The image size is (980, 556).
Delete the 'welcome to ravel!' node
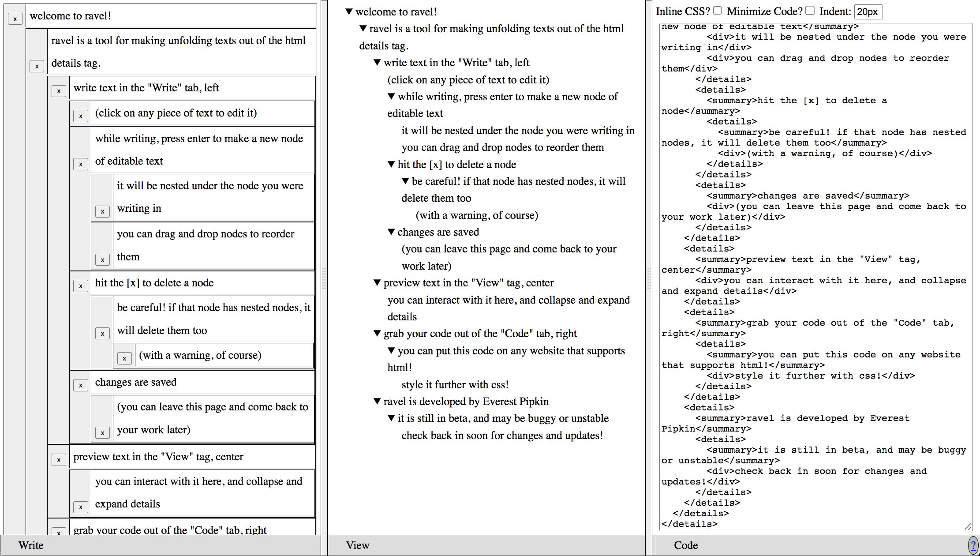(x=15, y=19)
